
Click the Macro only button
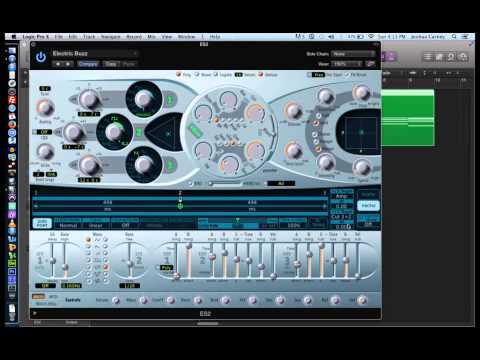[x=46, y=303]
